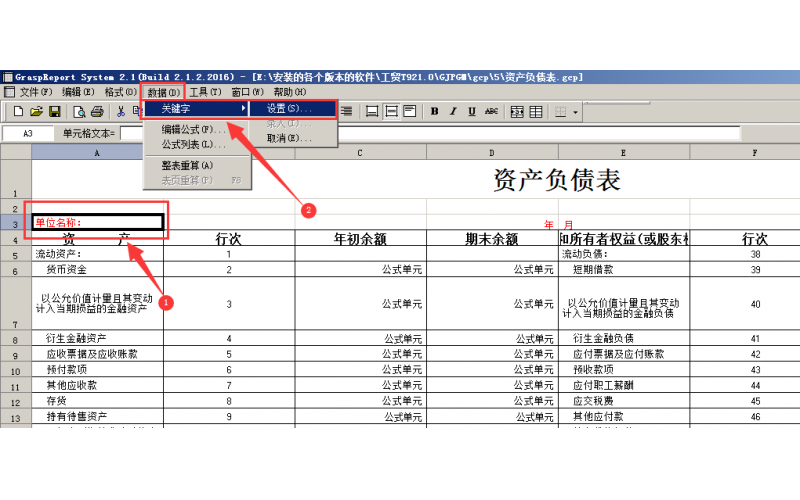Image resolution: width=800 pixels, height=500 pixels.
Task: Click the cell borders icon
Action: [560, 112]
